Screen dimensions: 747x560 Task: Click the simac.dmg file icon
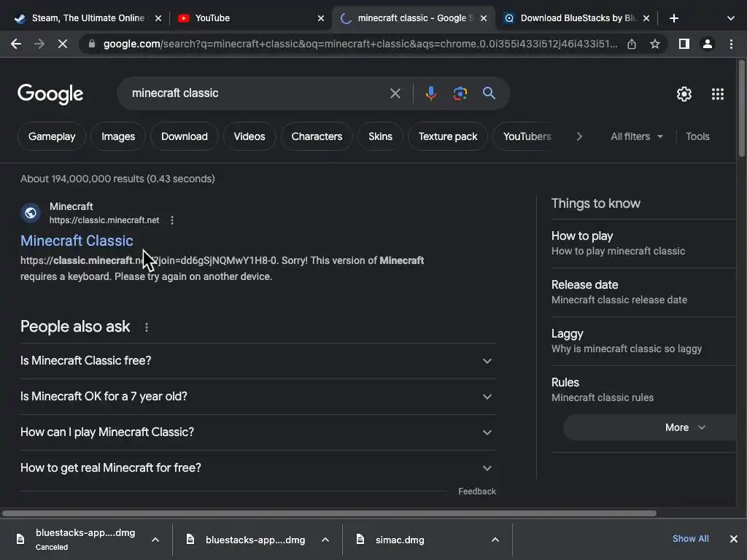click(360, 539)
